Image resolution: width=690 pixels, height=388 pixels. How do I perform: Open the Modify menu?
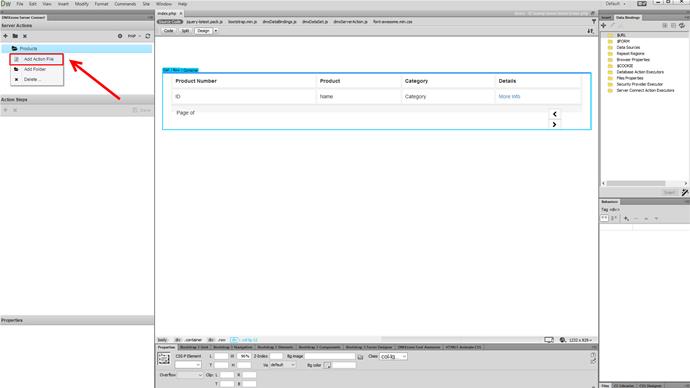tap(81, 4)
